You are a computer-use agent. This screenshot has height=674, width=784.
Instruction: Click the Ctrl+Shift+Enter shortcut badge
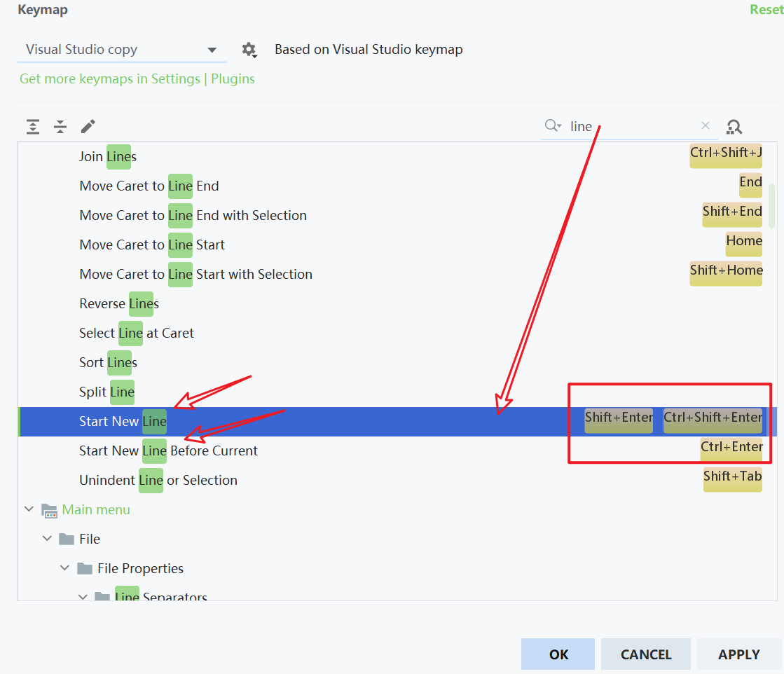[713, 421]
